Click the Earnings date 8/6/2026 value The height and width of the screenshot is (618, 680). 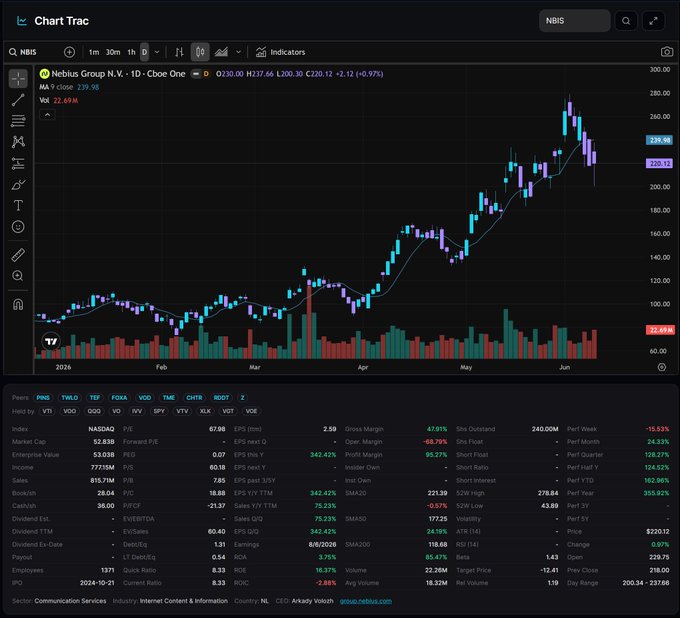tap(322, 544)
